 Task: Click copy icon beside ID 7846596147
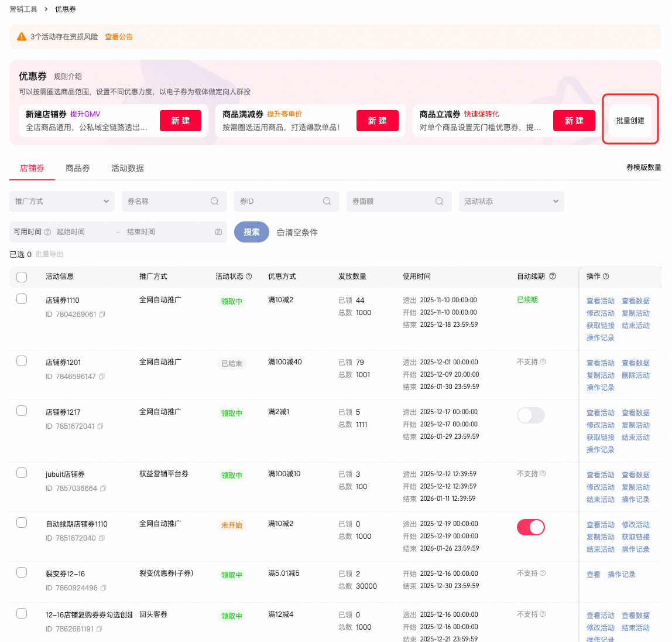[x=102, y=377]
